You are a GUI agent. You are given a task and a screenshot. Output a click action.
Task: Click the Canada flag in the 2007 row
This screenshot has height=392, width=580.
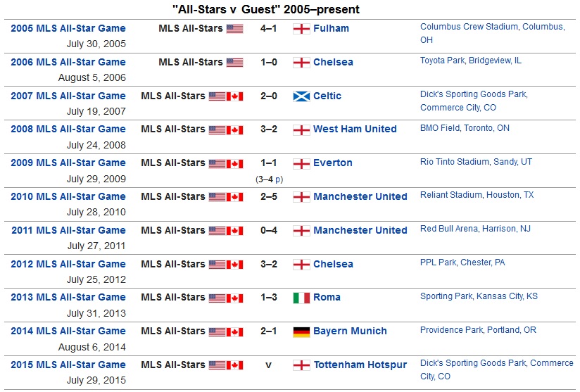point(235,96)
